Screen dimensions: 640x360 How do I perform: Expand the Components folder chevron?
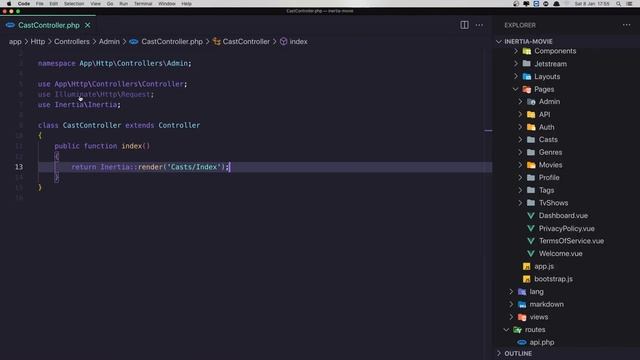click(x=516, y=51)
